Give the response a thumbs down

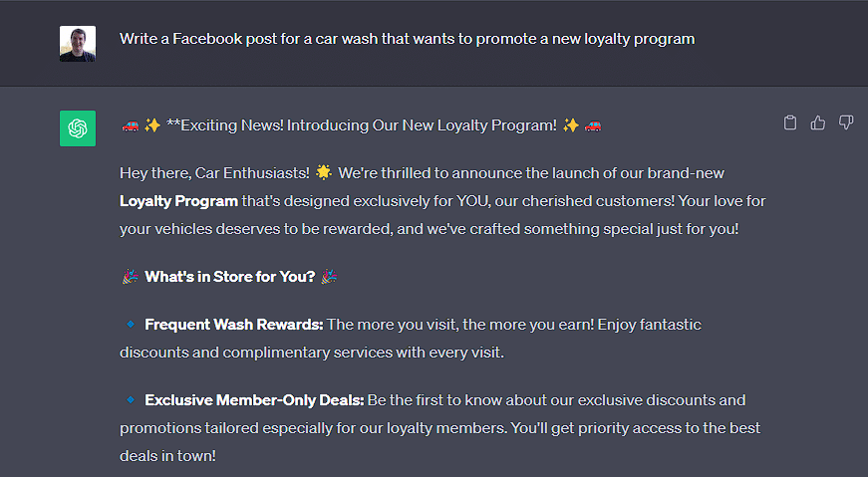pos(846,122)
